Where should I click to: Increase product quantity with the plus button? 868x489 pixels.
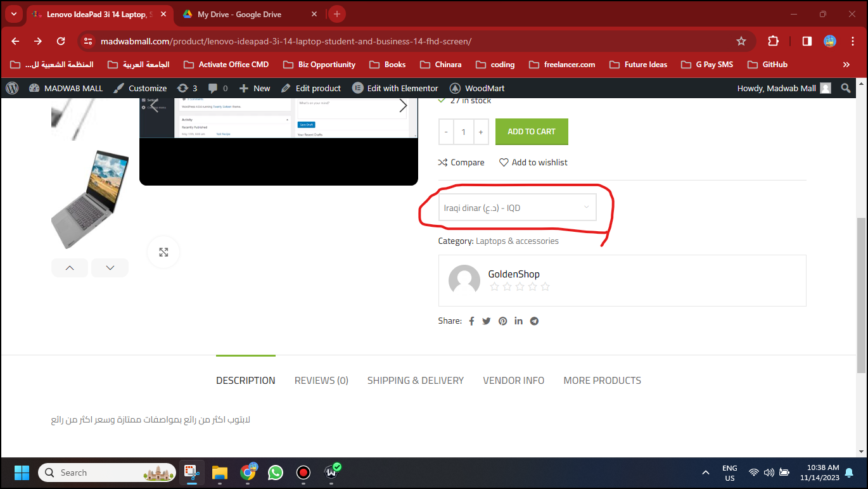481,132
